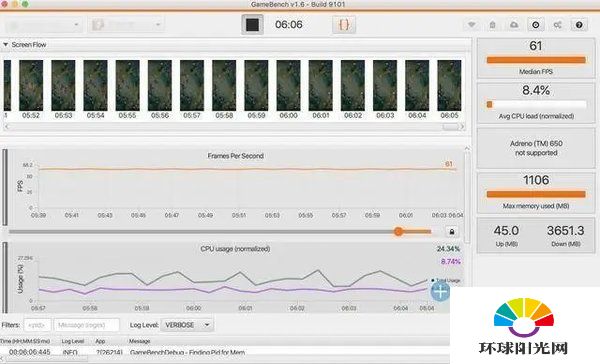
Task: Open the device selection dropdown
Action: click(x=43, y=25)
